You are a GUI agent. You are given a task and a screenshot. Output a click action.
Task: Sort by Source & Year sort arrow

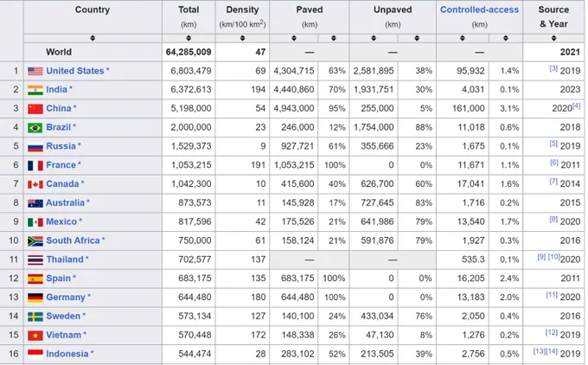554,38
